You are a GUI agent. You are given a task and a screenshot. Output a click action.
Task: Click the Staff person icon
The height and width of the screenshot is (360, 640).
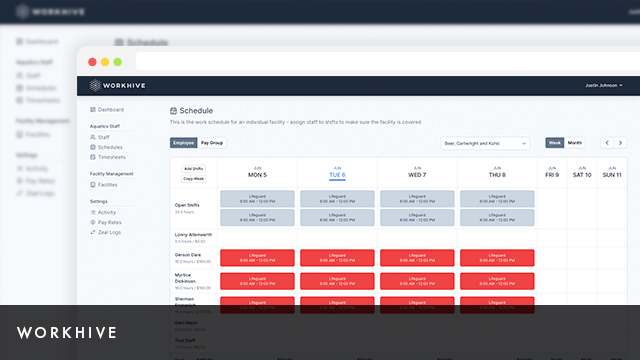[93, 137]
